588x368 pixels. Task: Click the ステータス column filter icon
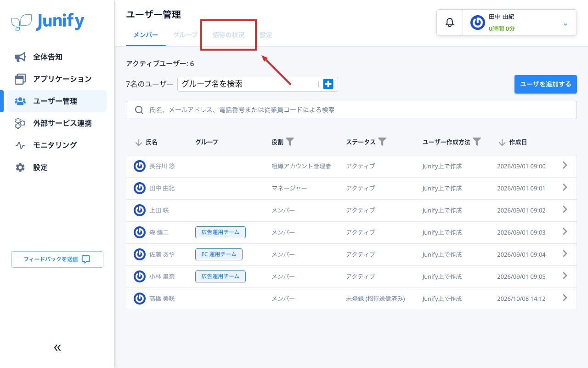382,142
